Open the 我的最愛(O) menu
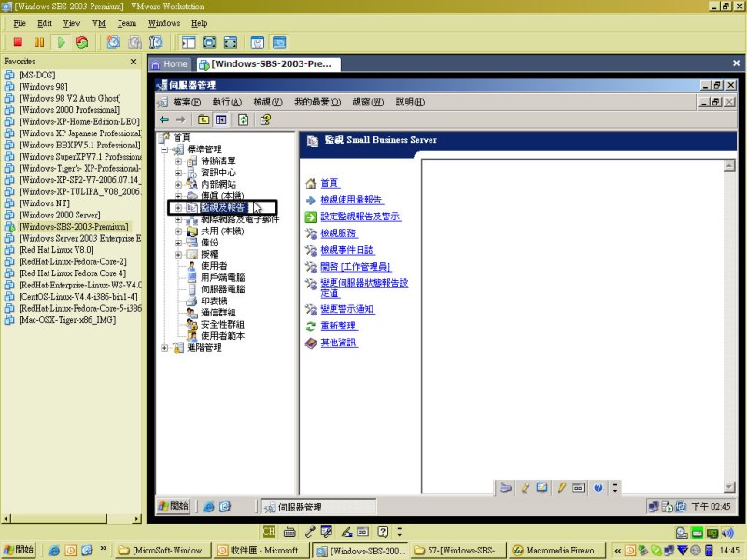Screen dimensions: 747x560 click(x=317, y=102)
